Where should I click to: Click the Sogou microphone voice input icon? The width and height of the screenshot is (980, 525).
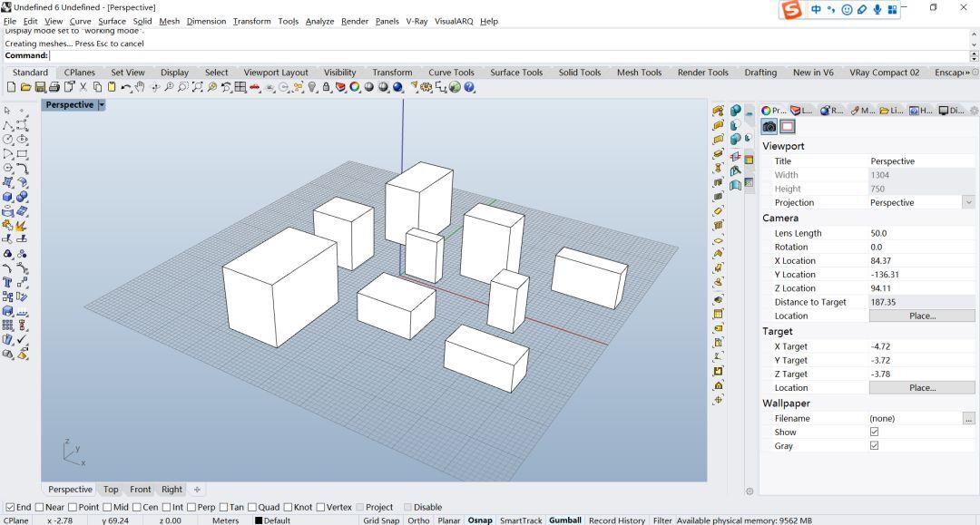877,9
